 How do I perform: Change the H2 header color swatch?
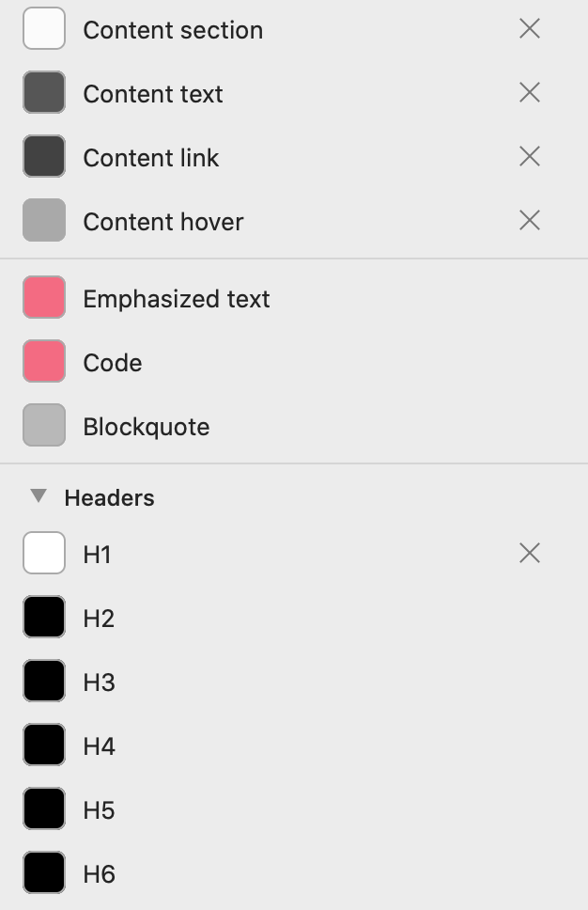[44, 618]
